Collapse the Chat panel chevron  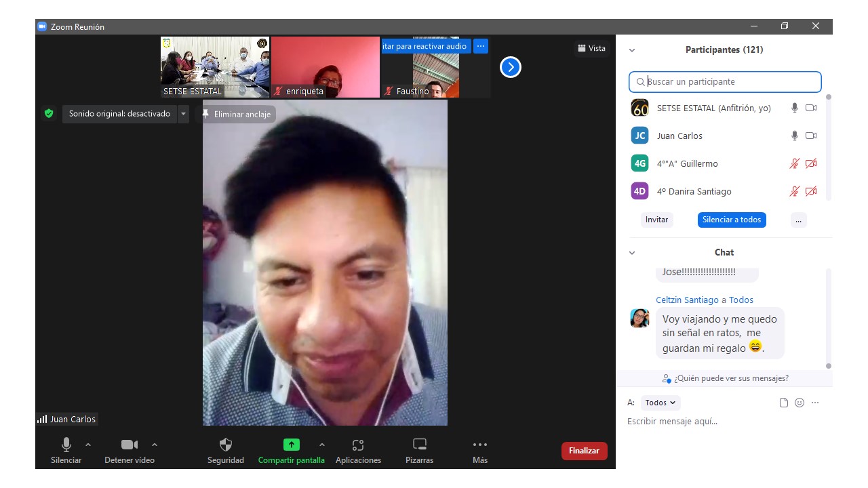tap(632, 253)
